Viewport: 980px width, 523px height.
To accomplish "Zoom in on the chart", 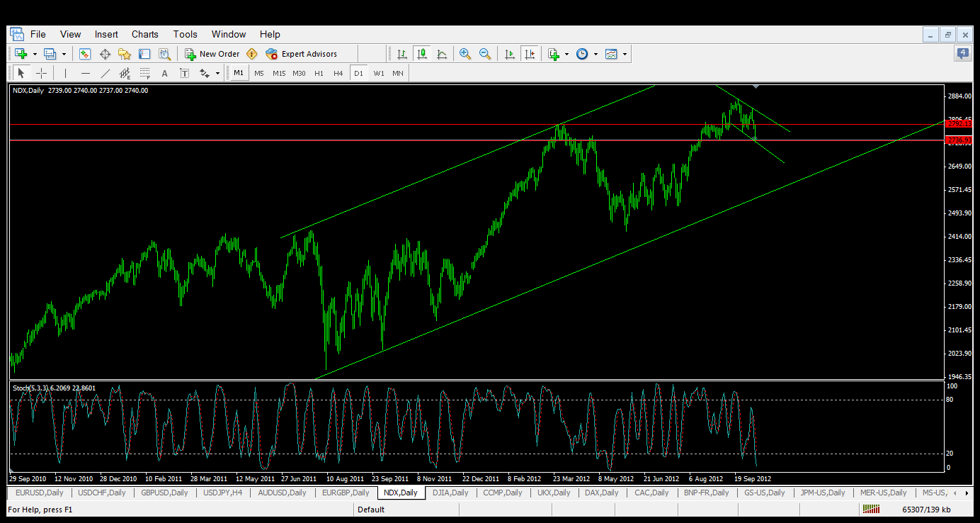I will (x=465, y=54).
